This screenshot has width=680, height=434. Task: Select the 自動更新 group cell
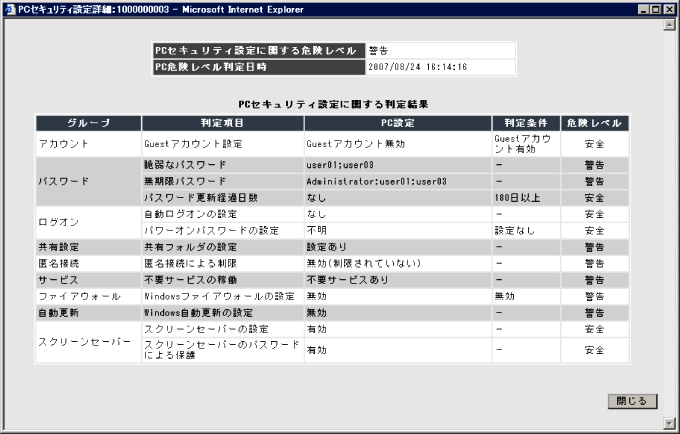(x=88, y=313)
